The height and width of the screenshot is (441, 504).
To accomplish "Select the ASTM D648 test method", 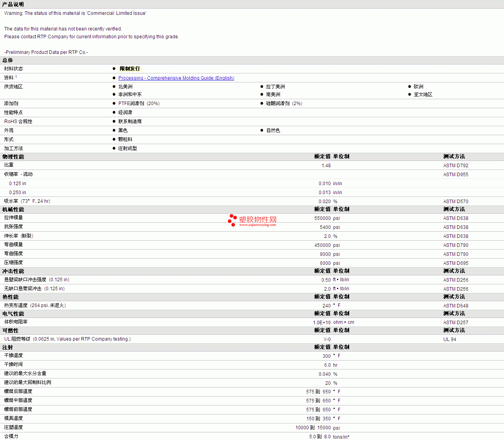I will coord(456,306).
